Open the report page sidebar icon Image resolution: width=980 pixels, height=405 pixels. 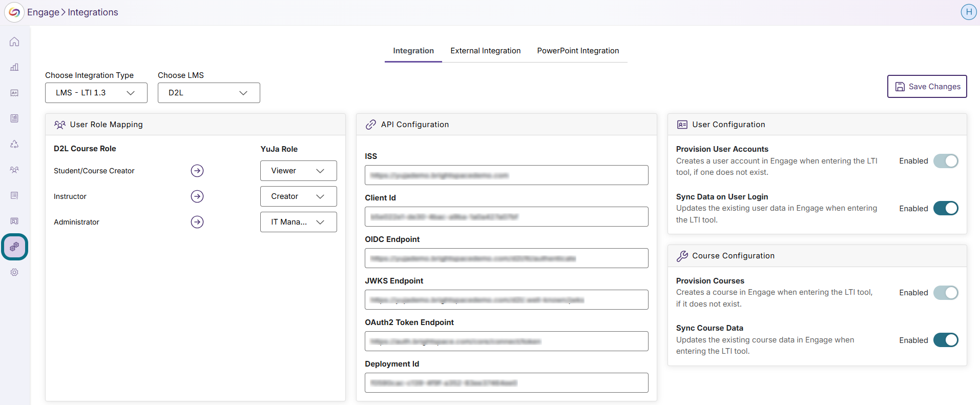pyautogui.click(x=14, y=118)
